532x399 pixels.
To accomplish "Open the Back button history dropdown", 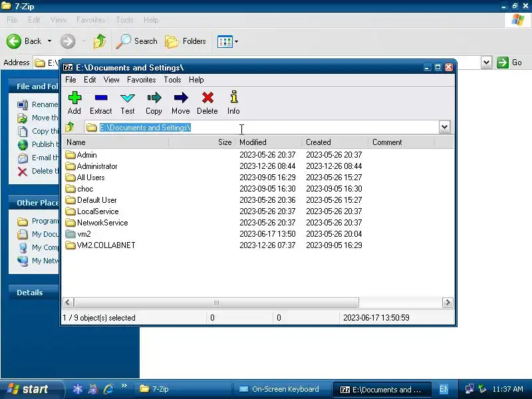I will click(x=49, y=41).
